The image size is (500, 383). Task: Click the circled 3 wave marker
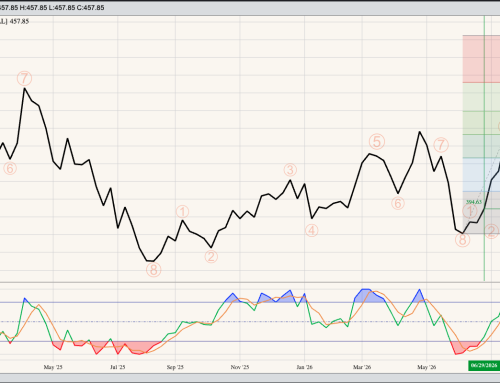(x=290, y=170)
